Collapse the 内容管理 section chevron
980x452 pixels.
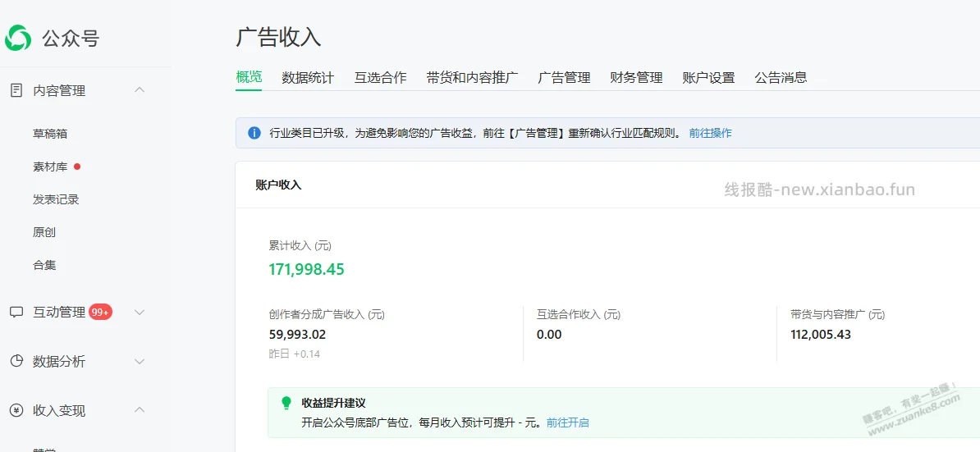point(140,90)
